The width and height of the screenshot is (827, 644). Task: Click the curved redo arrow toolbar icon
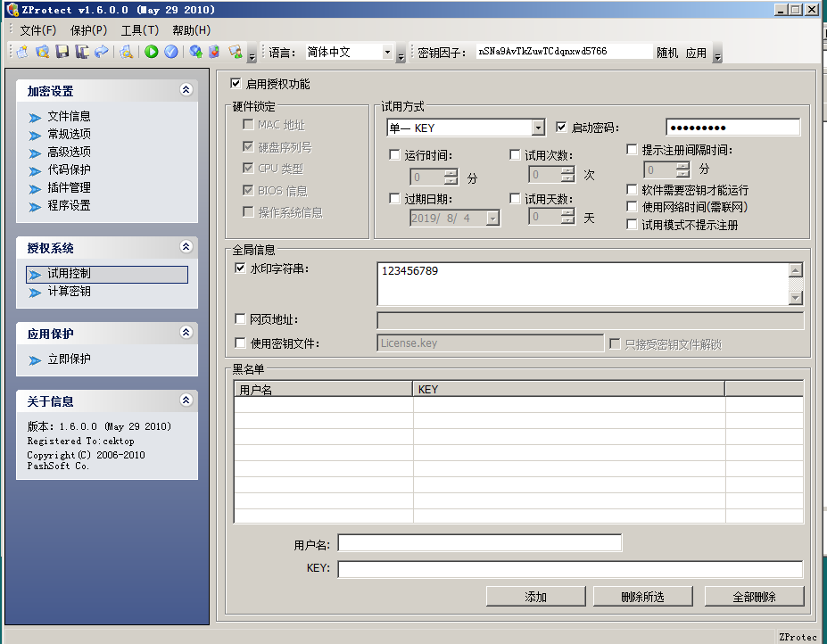pos(100,52)
